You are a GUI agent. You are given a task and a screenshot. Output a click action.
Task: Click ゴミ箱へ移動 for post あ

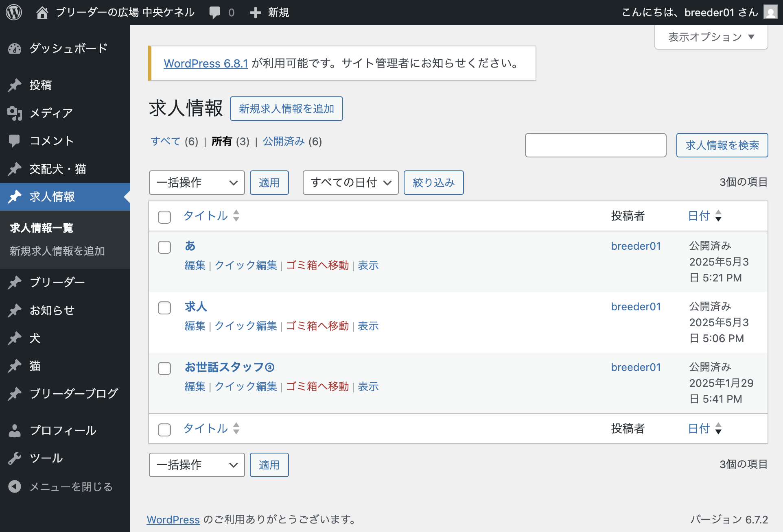coord(317,265)
